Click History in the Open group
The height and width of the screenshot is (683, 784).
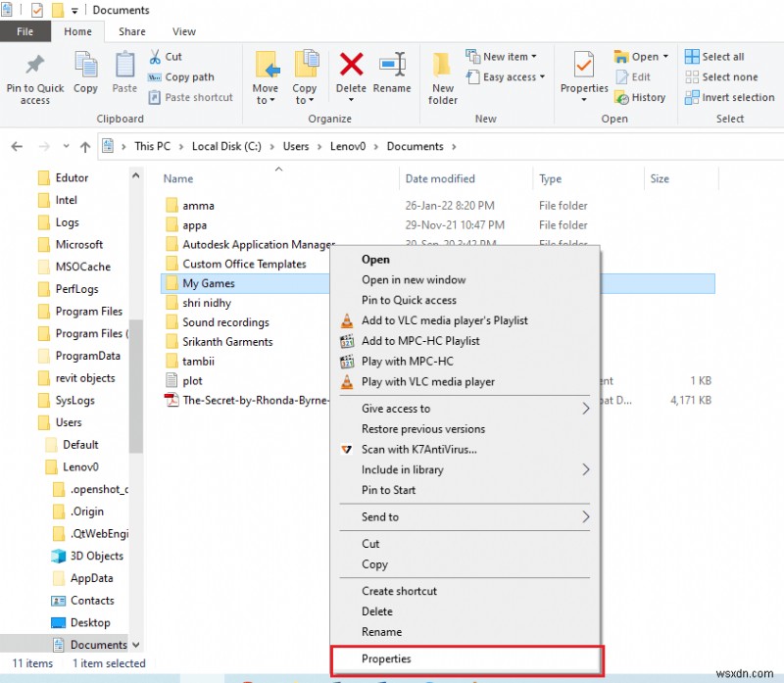pos(640,97)
